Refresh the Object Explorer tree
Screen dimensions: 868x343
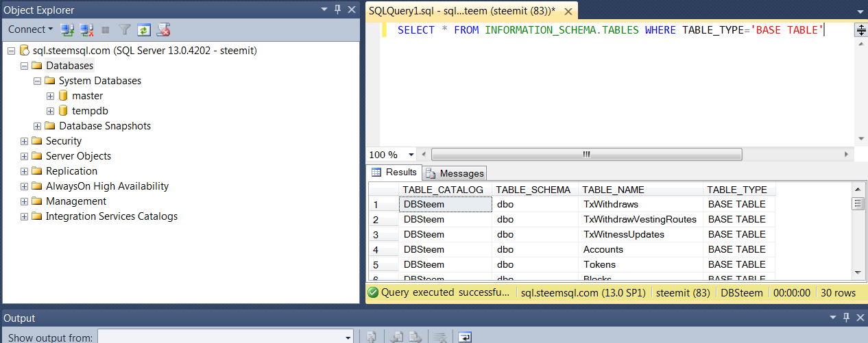[143, 29]
